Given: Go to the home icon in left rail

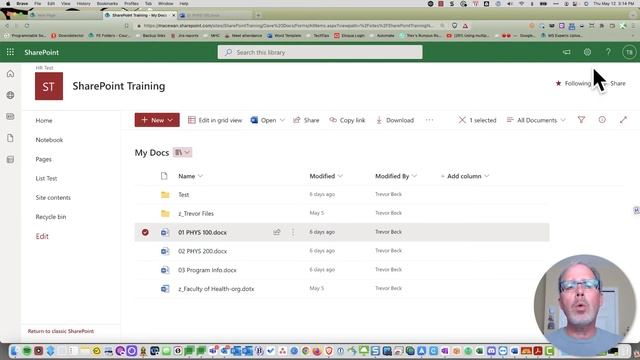Looking at the screenshot, I should pos(11,74).
